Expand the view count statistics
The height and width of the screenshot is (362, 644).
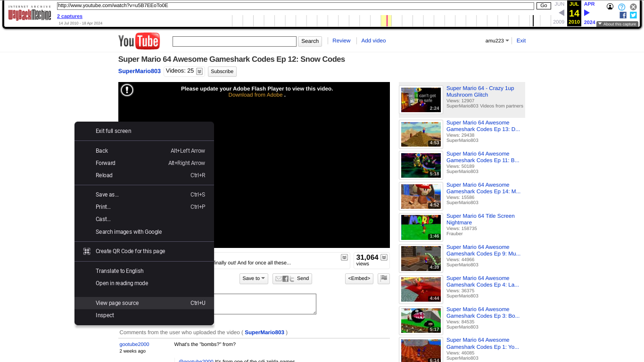384,257
